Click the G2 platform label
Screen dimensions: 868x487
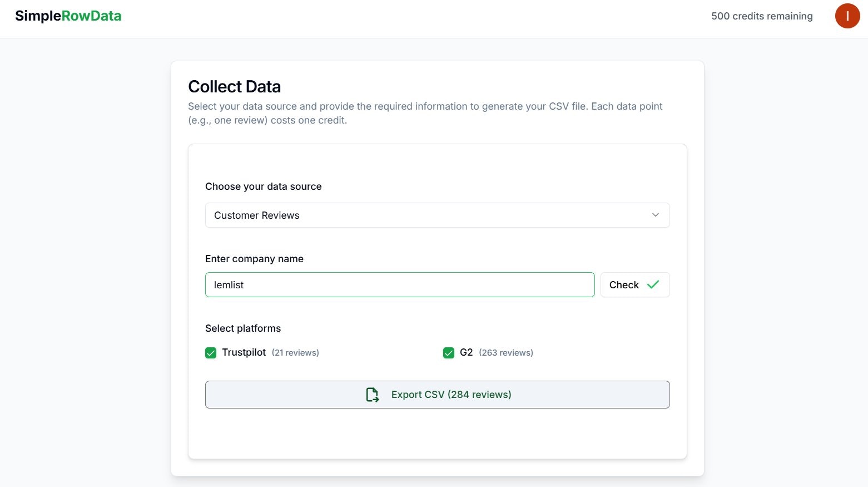click(x=466, y=352)
